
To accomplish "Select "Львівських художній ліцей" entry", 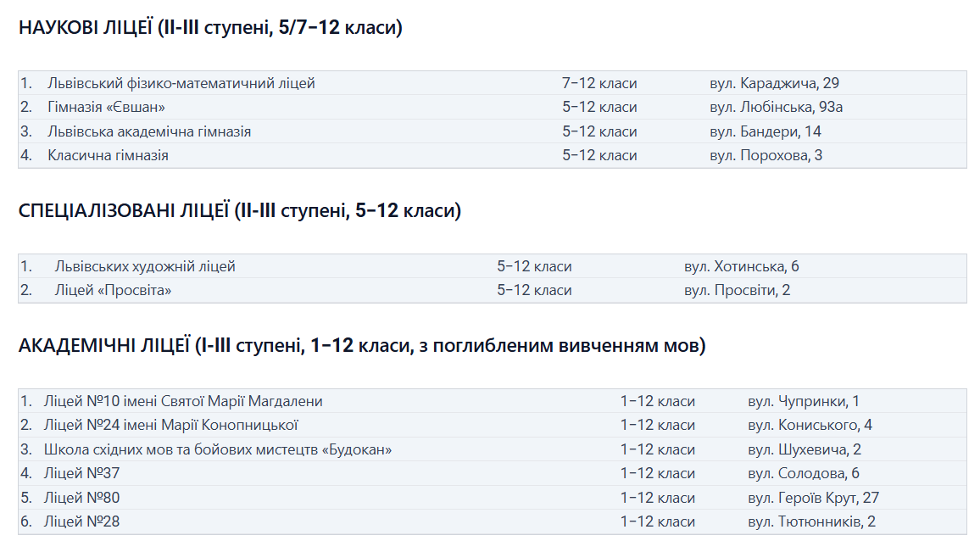I will tap(145, 266).
